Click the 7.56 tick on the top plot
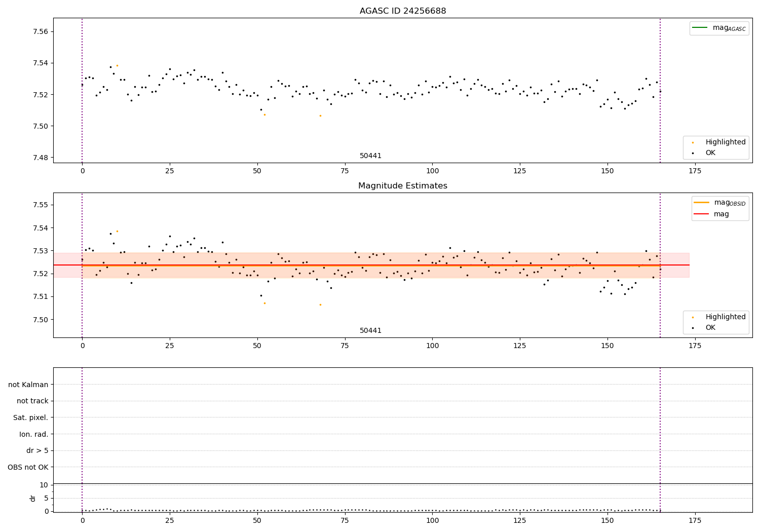The height and width of the screenshot is (532, 760). point(40,32)
